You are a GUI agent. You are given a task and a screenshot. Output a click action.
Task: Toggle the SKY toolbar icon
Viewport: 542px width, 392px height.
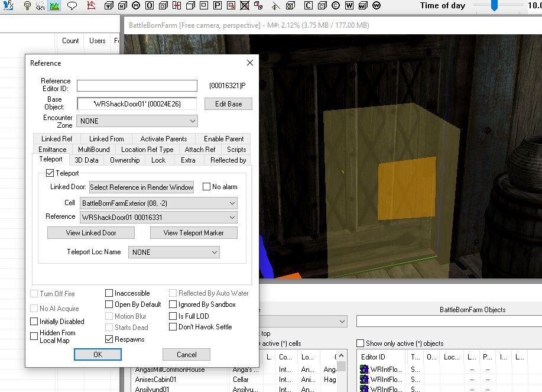(40, 5)
